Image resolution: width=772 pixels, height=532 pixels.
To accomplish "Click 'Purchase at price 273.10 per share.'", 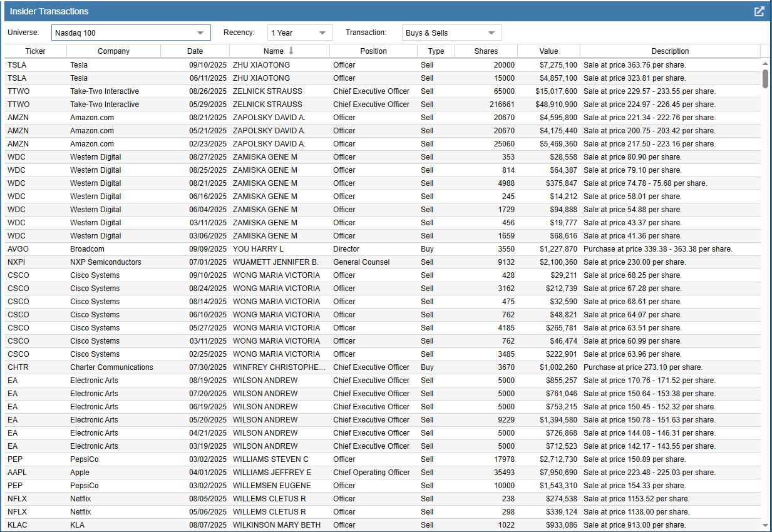I will click(x=643, y=367).
